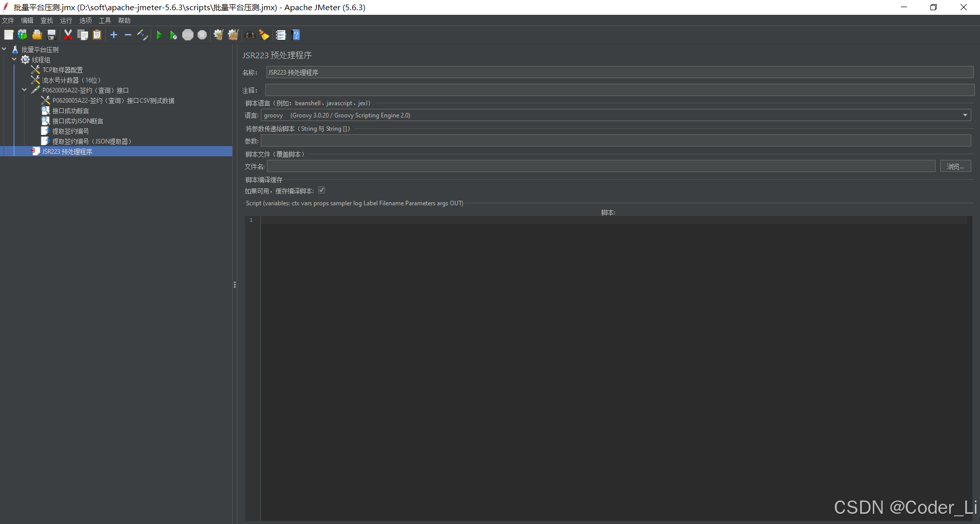Viewport: 980px width, 524px height.
Task: Select the 接口CSV测试数据 config element
Action: (113, 101)
